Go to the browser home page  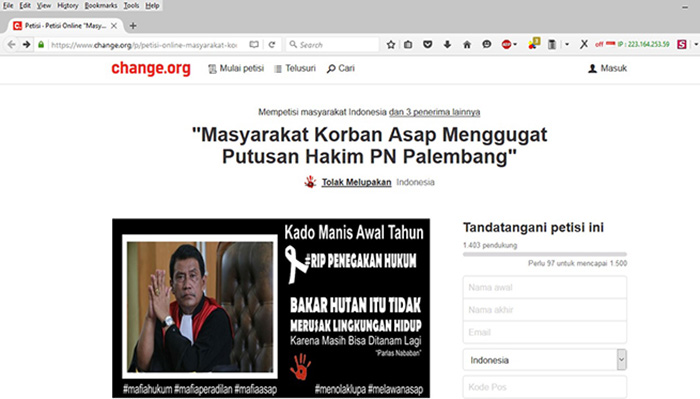[x=467, y=45]
